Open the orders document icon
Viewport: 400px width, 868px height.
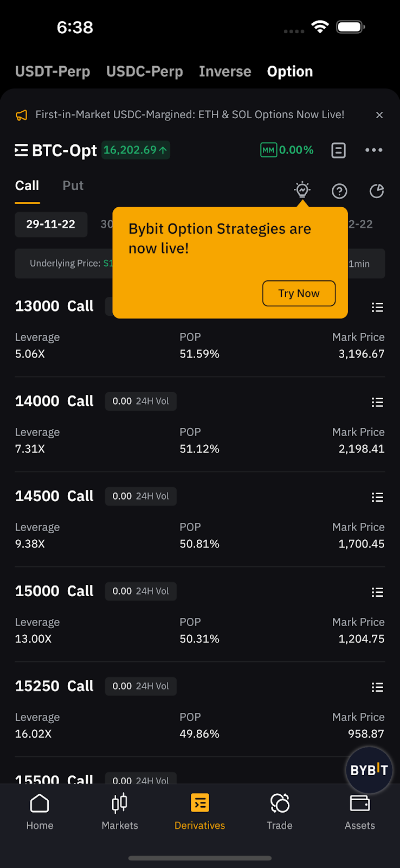338,150
